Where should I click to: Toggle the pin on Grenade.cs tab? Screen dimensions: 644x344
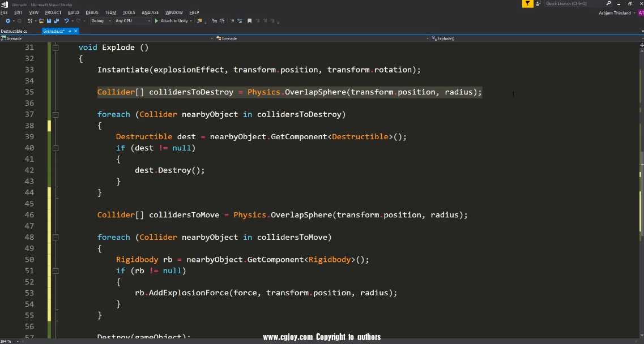pyautogui.click(x=70, y=31)
